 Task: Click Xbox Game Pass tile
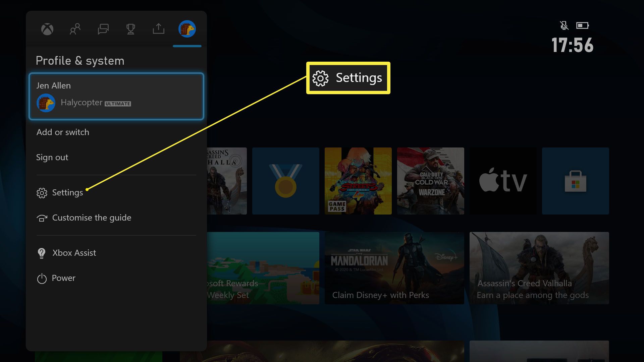pos(358,181)
